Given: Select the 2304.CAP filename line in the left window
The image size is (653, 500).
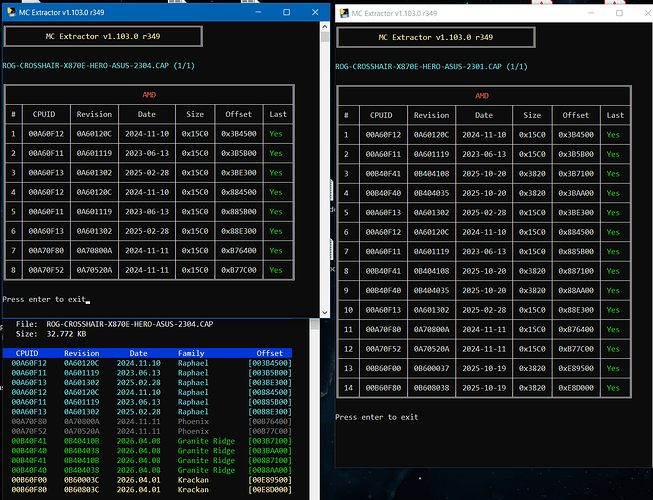Looking at the screenshot, I should pos(99,65).
